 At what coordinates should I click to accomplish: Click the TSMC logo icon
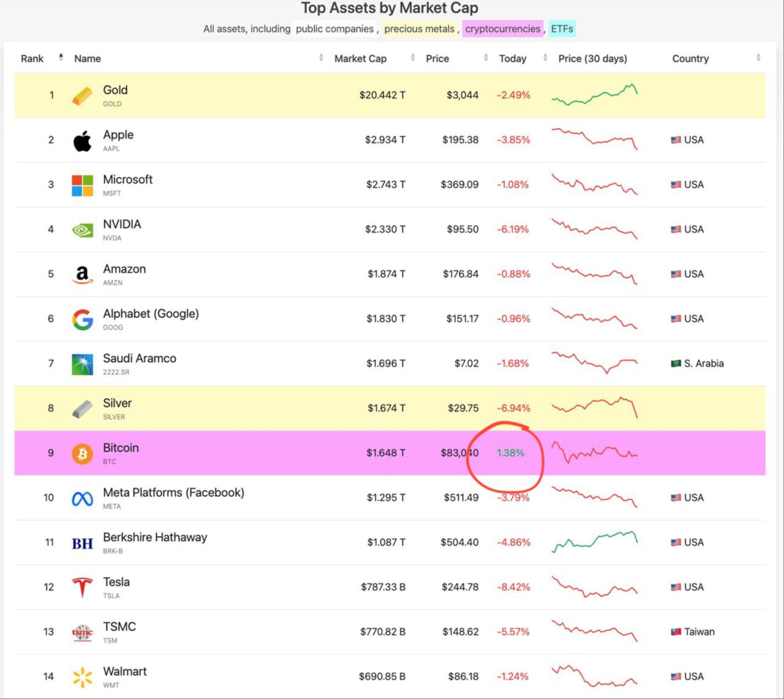(x=83, y=632)
